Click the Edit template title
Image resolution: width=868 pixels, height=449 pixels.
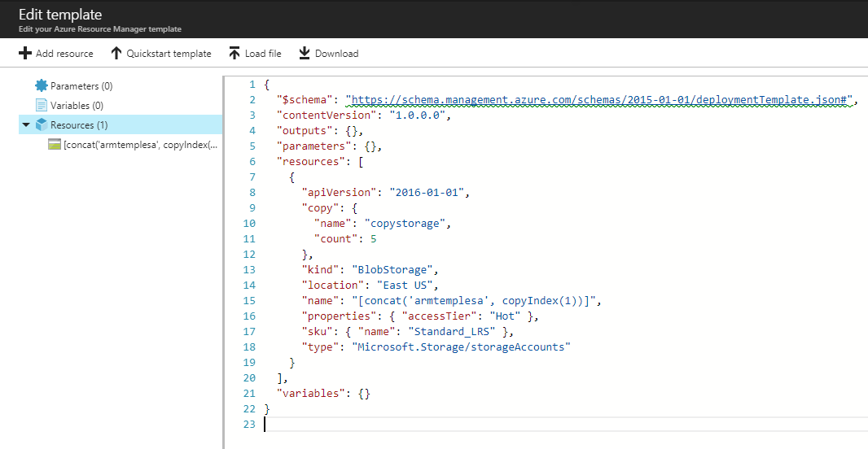tap(60, 15)
